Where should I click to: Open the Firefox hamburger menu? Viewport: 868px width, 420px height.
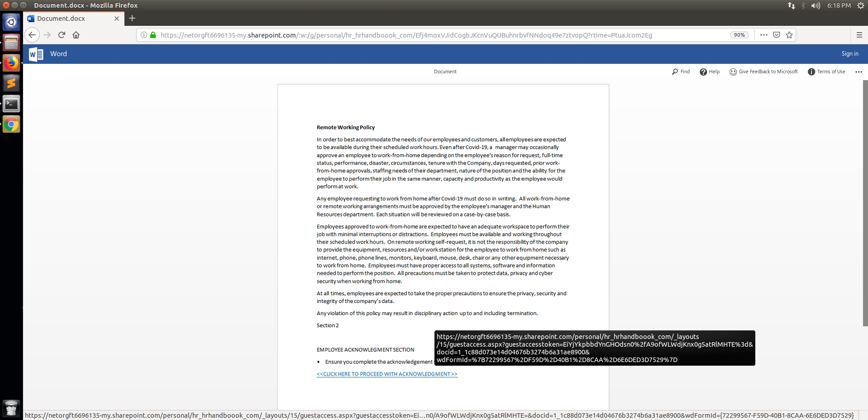click(x=859, y=35)
